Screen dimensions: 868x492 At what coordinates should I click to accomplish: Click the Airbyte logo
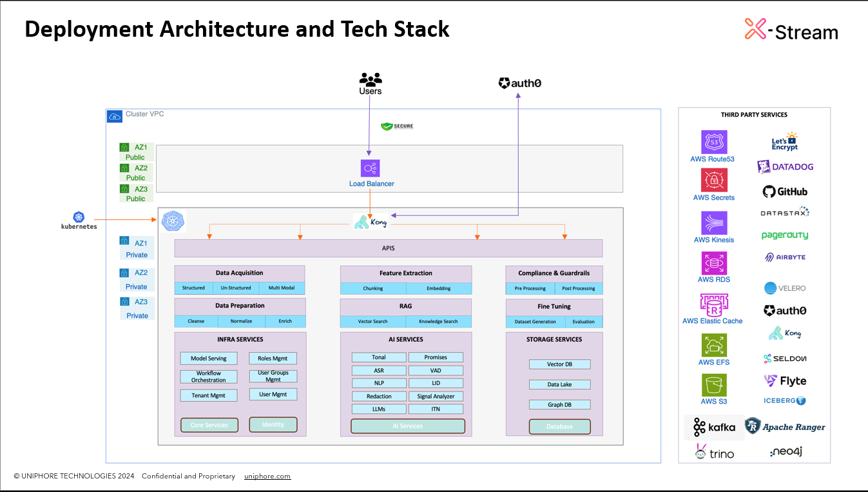[x=785, y=257]
